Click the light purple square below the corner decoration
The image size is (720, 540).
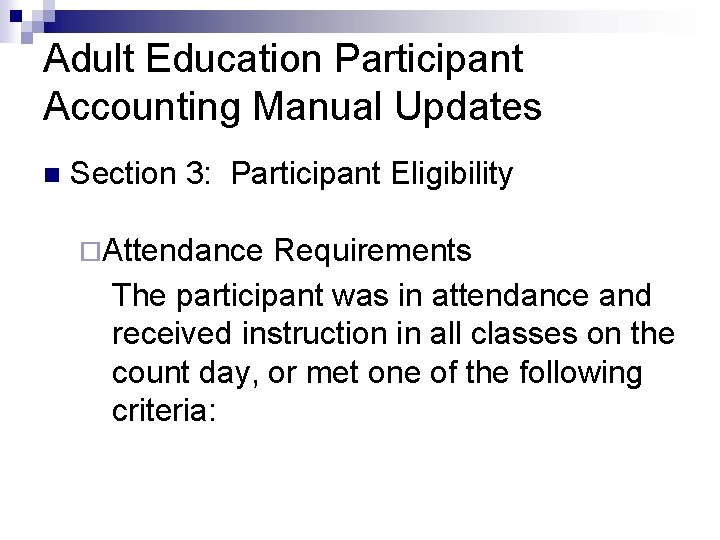pyautogui.click(x=27, y=38)
